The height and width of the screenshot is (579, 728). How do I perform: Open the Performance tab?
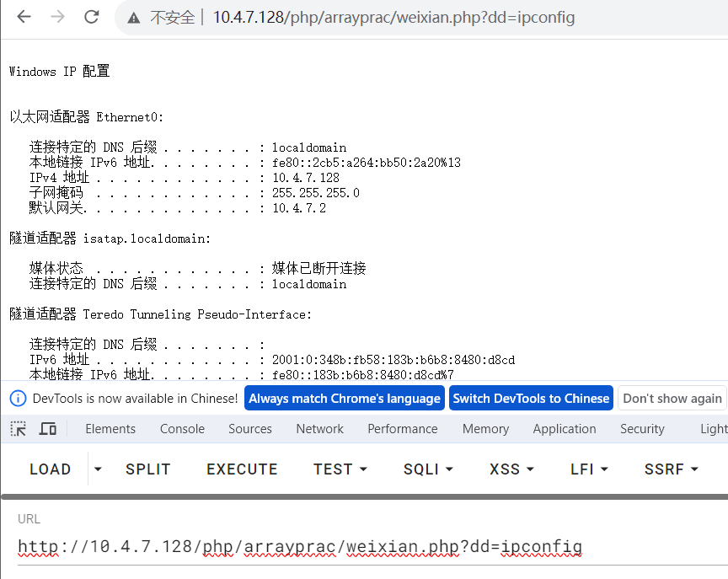point(403,429)
